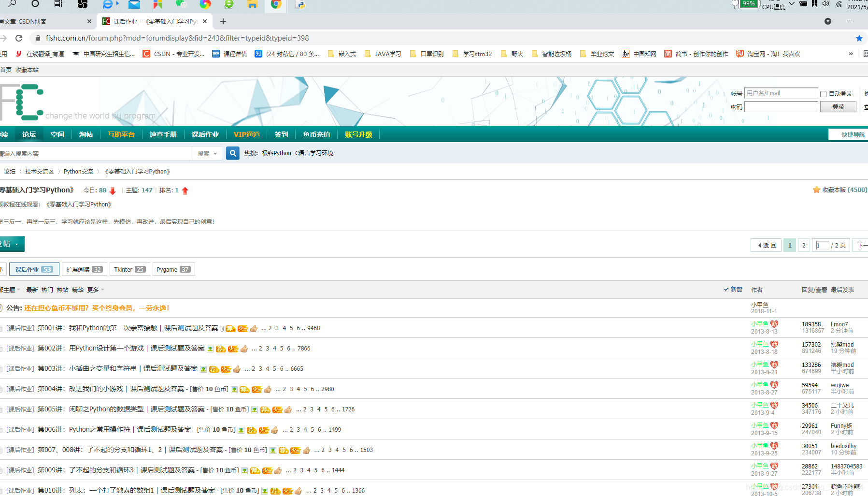Go to page 2 of thread list
The height and width of the screenshot is (496, 868).
click(x=804, y=245)
